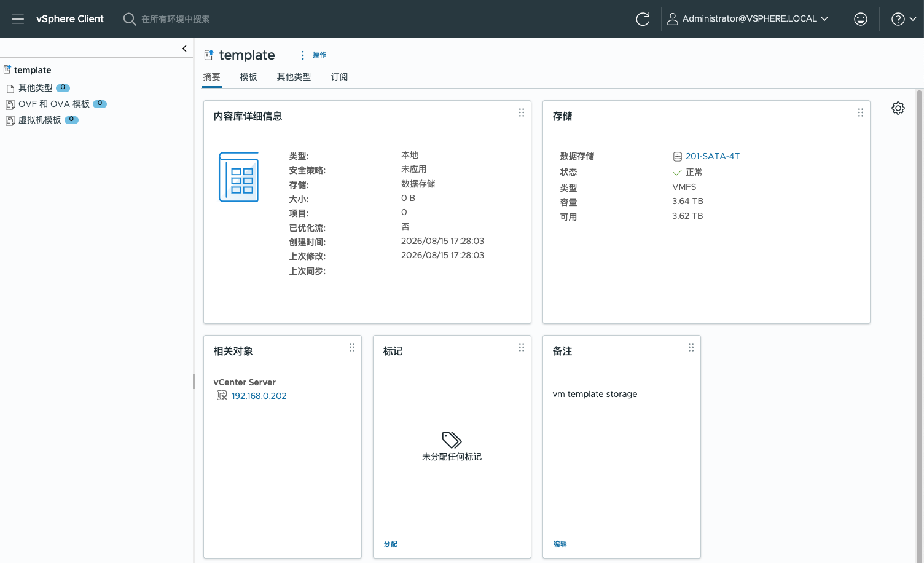
Task: Click the settings gear customize icon
Action: pyautogui.click(x=898, y=108)
